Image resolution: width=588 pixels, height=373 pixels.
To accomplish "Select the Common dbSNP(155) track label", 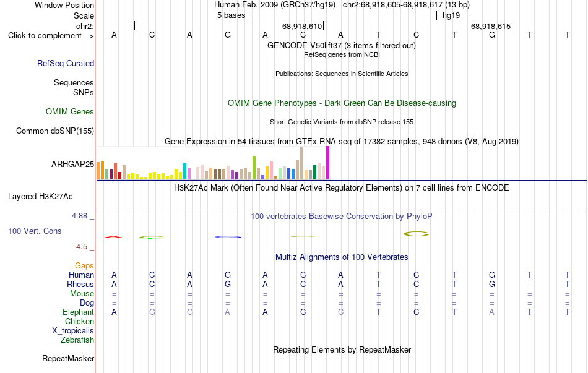I will [55, 131].
